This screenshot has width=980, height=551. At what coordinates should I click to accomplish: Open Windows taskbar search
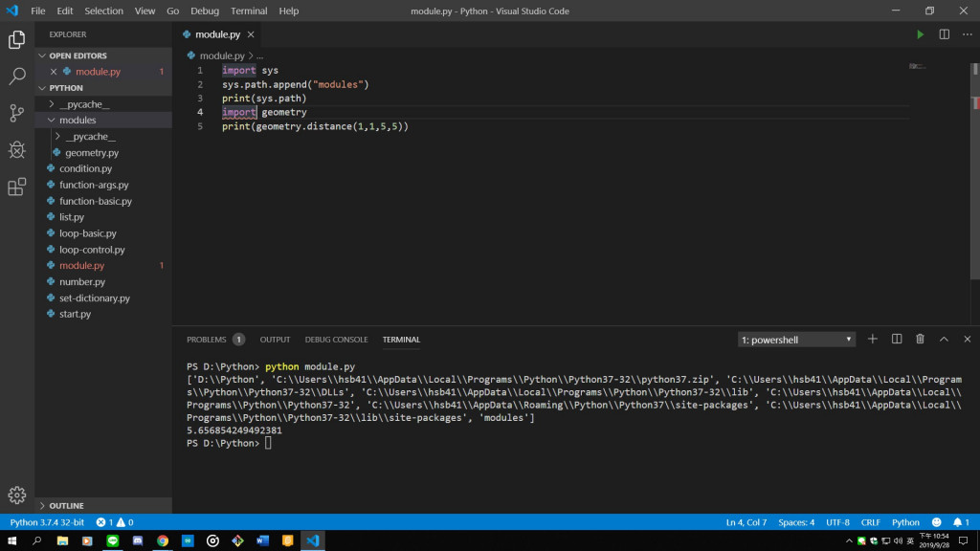pyautogui.click(x=37, y=541)
